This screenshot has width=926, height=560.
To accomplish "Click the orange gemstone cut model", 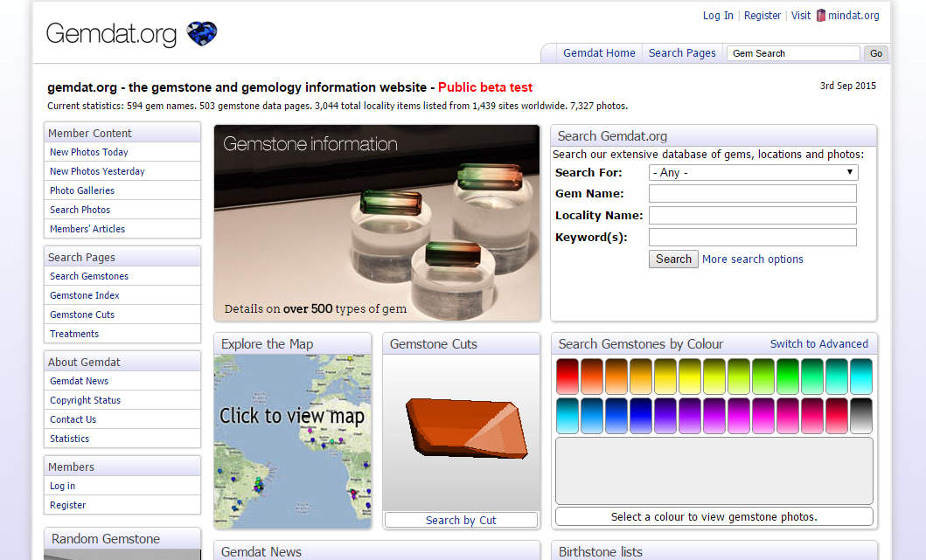I will [467, 428].
